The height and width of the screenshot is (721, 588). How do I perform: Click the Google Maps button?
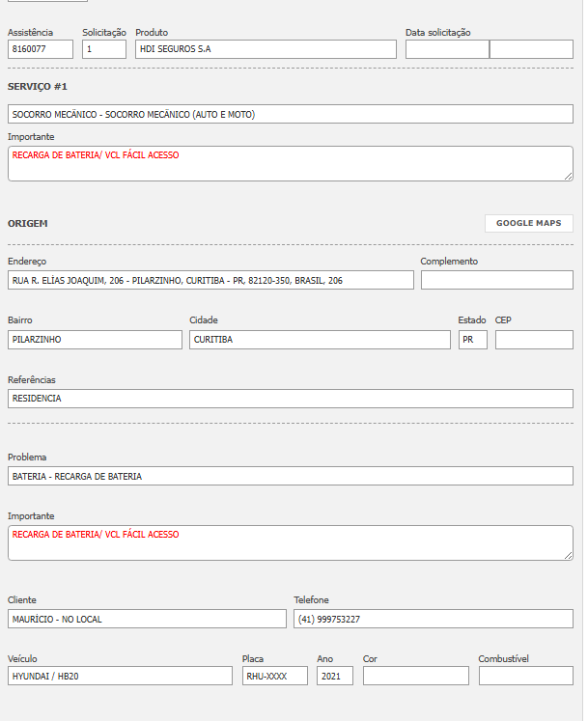pyautogui.click(x=528, y=223)
